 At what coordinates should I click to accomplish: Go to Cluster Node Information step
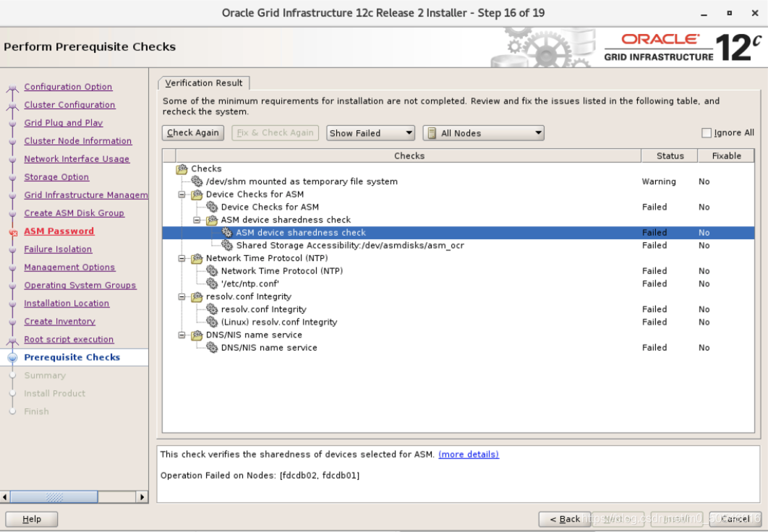click(78, 141)
